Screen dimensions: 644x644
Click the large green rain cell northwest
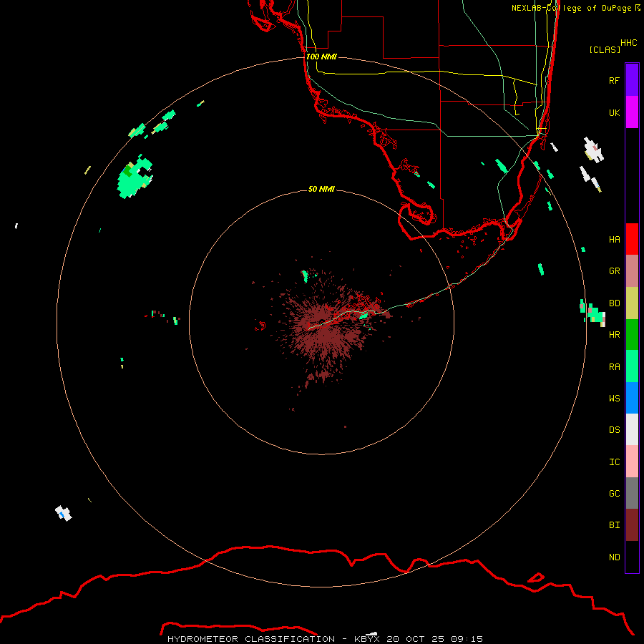pos(135,177)
